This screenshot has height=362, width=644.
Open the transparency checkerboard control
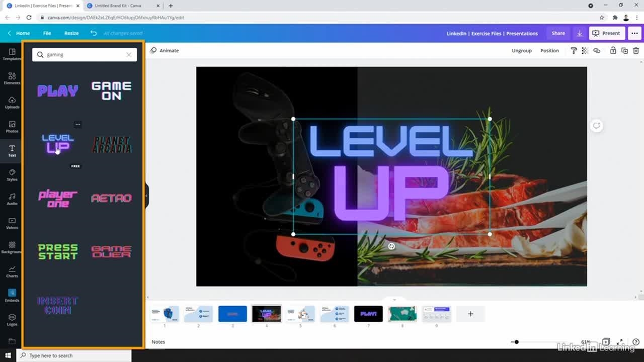tap(585, 51)
